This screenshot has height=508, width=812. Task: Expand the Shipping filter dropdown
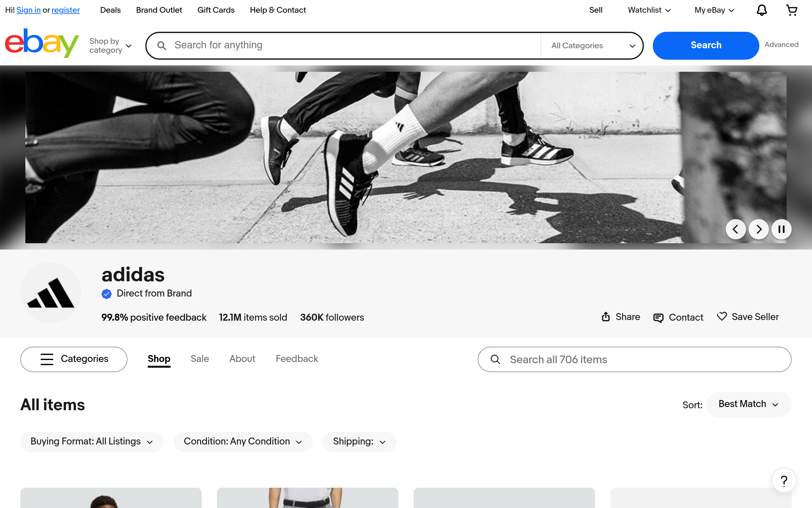click(x=359, y=441)
